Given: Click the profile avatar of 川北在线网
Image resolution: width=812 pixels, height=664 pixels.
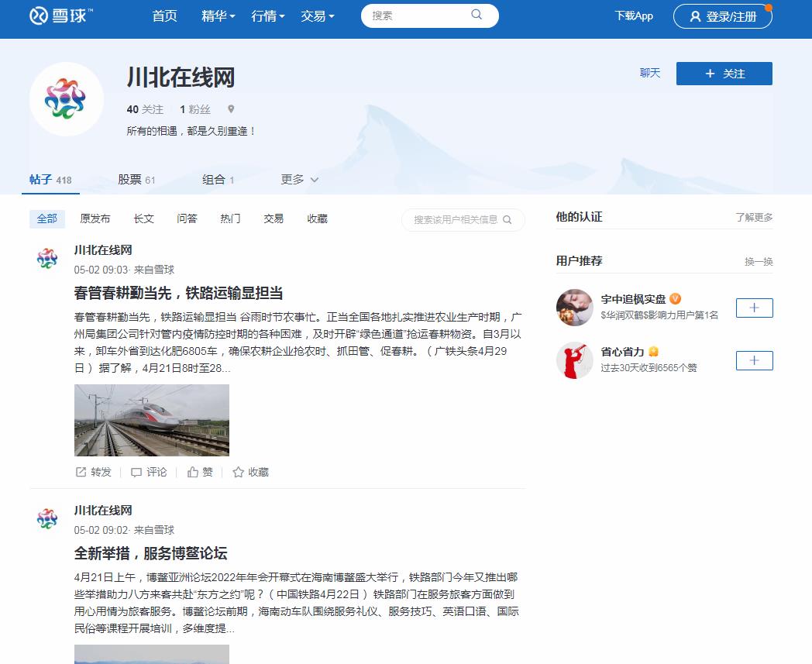Looking at the screenshot, I should tap(67, 99).
